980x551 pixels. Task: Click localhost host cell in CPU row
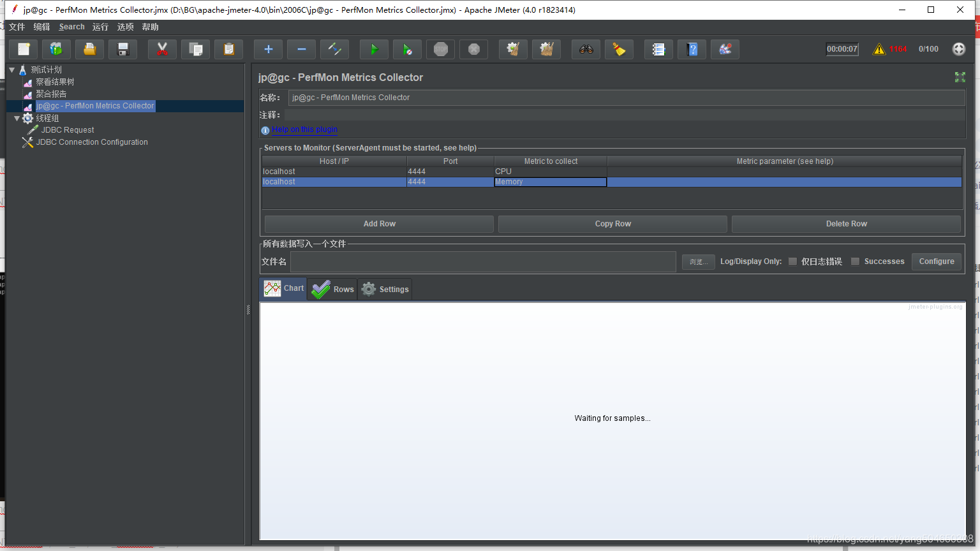click(334, 172)
